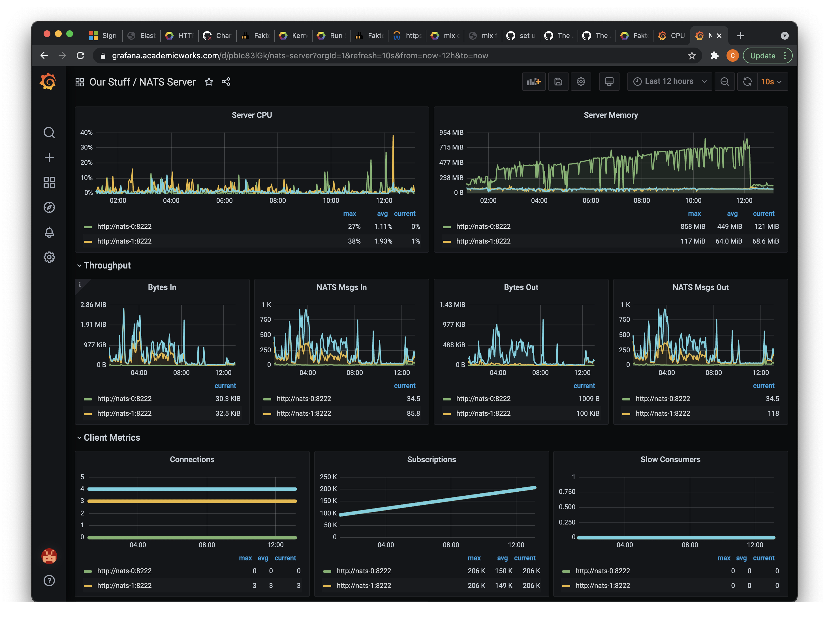Click the nats-1 yellow swatch in Connections legend
829x644 pixels.
click(x=88, y=586)
